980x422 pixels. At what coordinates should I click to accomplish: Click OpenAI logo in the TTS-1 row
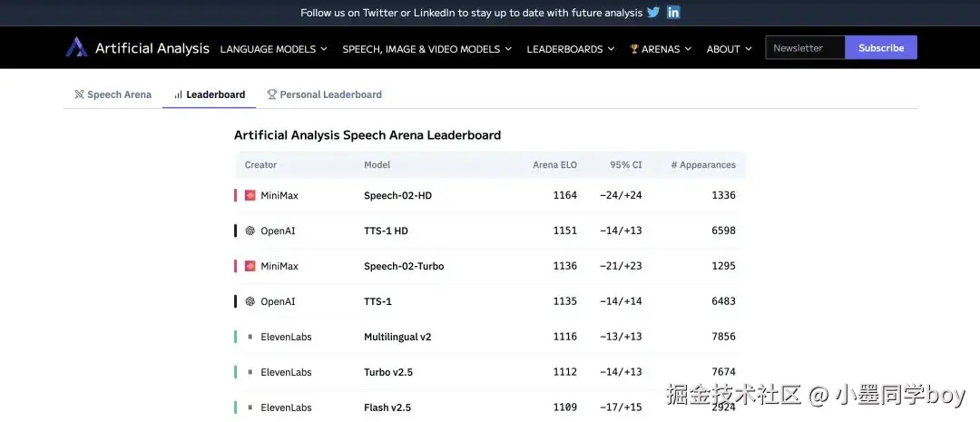(x=250, y=301)
